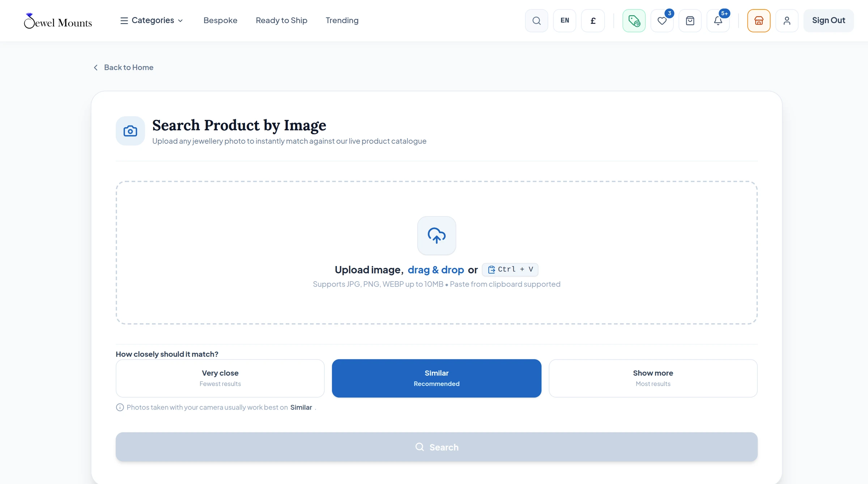Open the EN language selector
The width and height of the screenshot is (868, 484).
tap(565, 21)
